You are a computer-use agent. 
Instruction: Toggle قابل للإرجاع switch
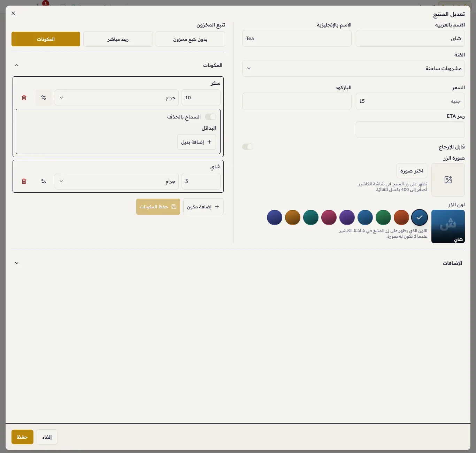248,147
